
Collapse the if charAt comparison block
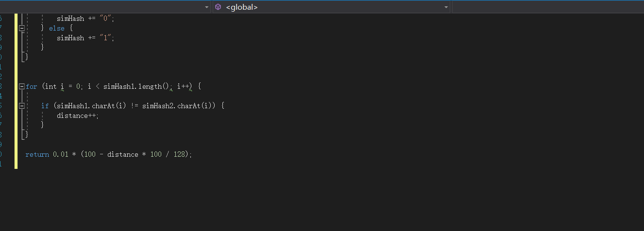tap(21, 106)
